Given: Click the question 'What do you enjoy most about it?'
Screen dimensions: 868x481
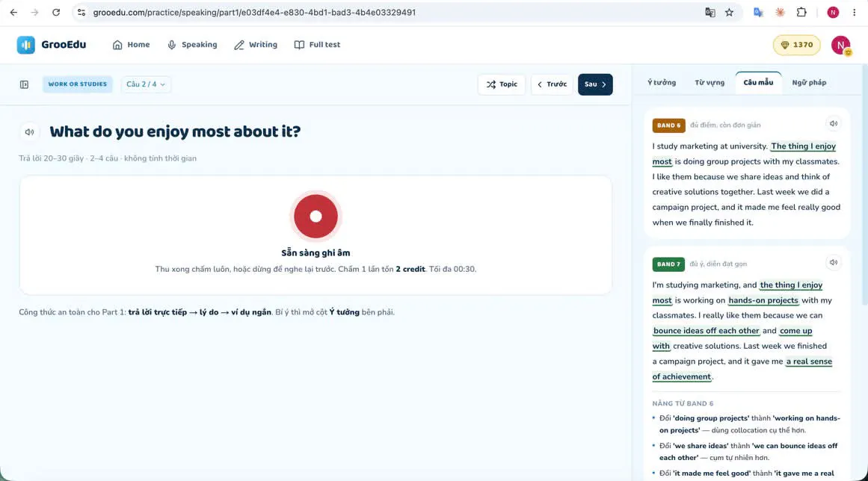Looking at the screenshot, I should (175, 131).
